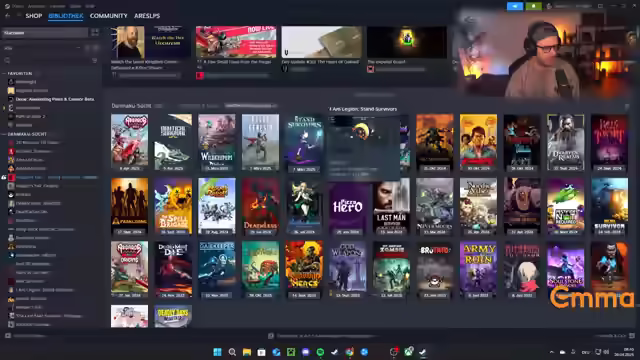Open Spotify from the taskbar
This screenshot has width=640, height=360.
[x=320, y=352]
